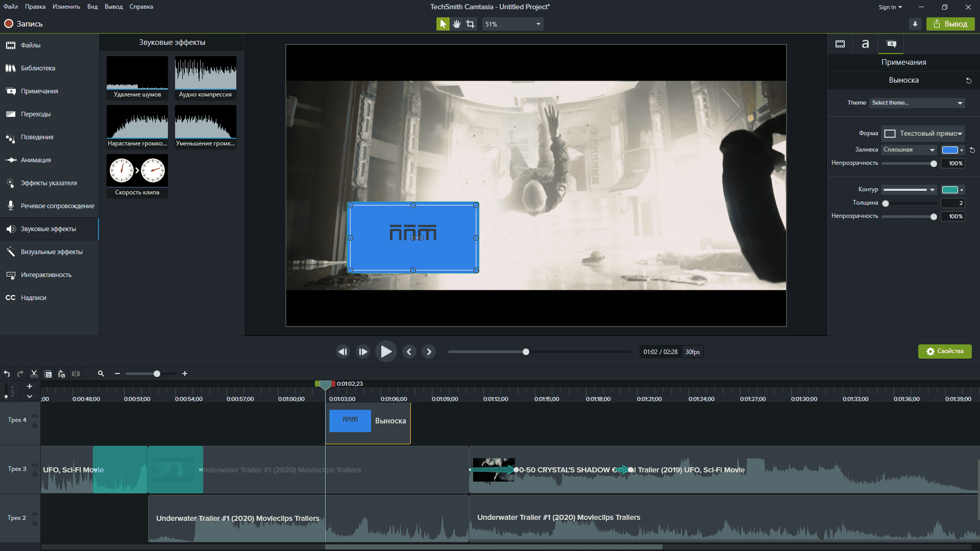This screenshot has height=551, width=980.
Task: Go to previous frame
Action: coord(342,352)
